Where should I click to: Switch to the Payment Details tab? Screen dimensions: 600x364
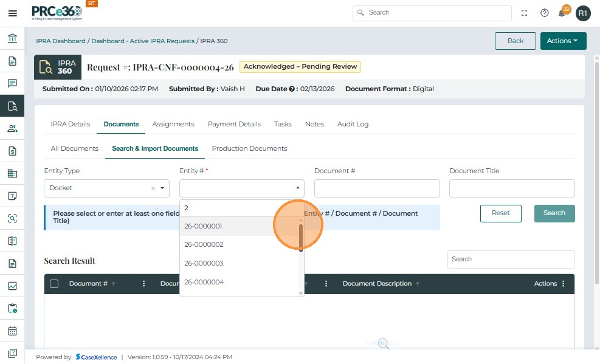click(234, 124)
